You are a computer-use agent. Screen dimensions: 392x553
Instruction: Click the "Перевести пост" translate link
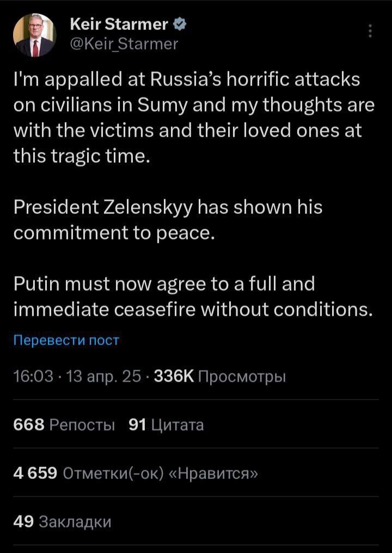[x=65, y=341]
